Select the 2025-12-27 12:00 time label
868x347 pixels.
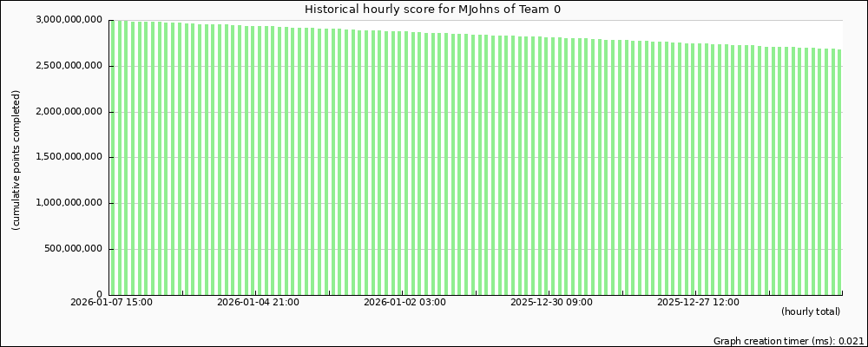698,303
